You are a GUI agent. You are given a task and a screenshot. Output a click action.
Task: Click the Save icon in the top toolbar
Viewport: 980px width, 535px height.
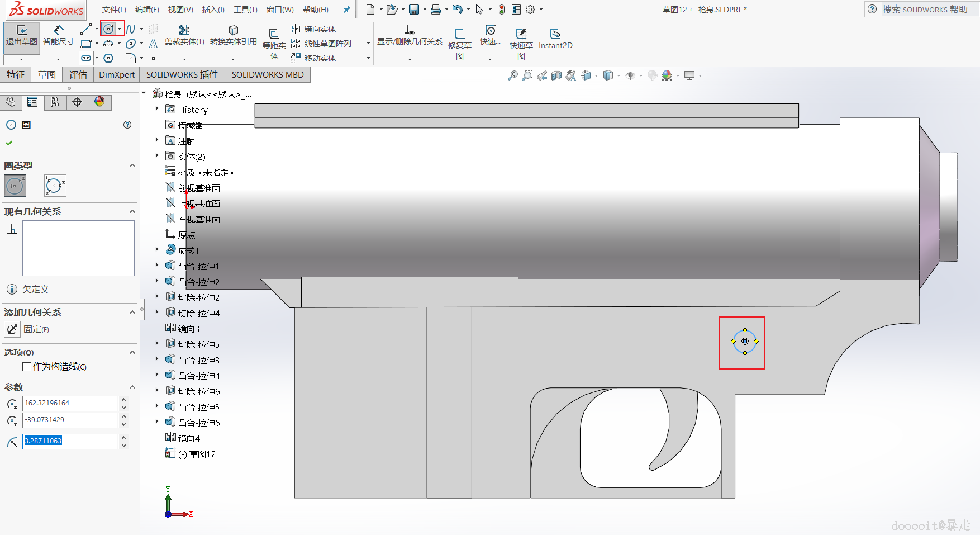414,10
